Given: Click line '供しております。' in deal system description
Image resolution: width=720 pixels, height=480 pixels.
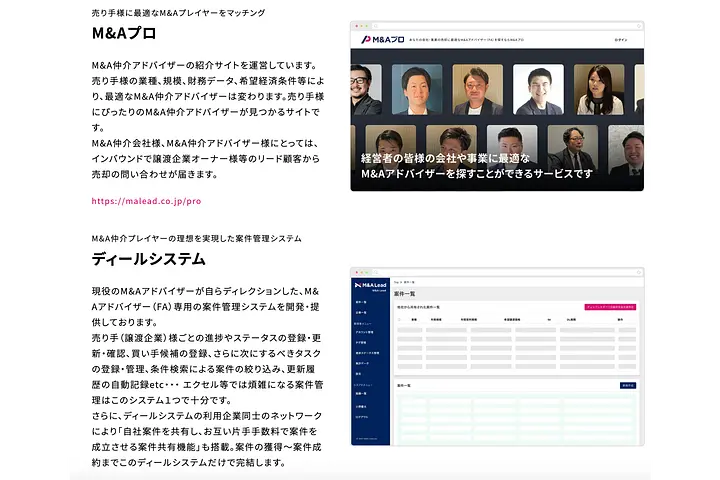Looking at the screenshot, I should click(125, 322).
